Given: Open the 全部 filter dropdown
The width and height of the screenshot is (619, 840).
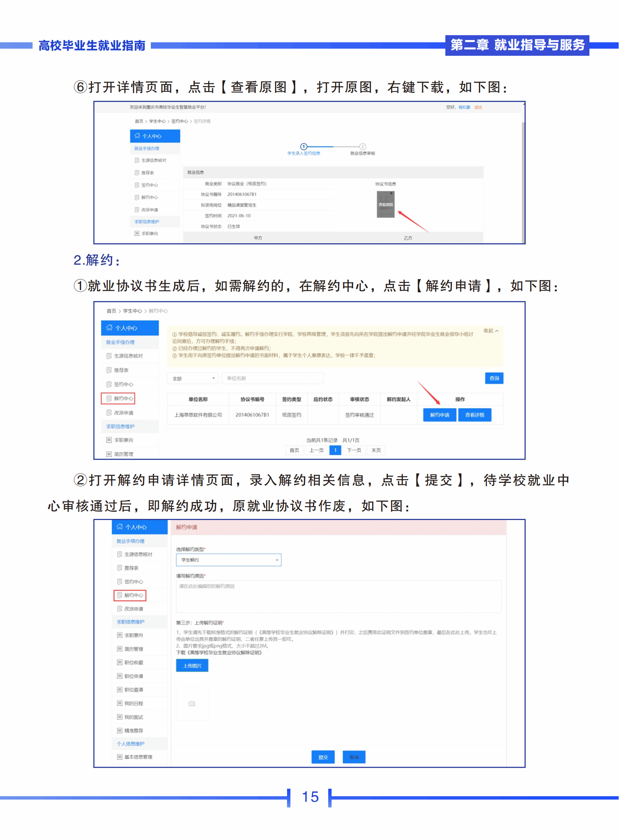Looking at the screenshot, I should (193, 378).
